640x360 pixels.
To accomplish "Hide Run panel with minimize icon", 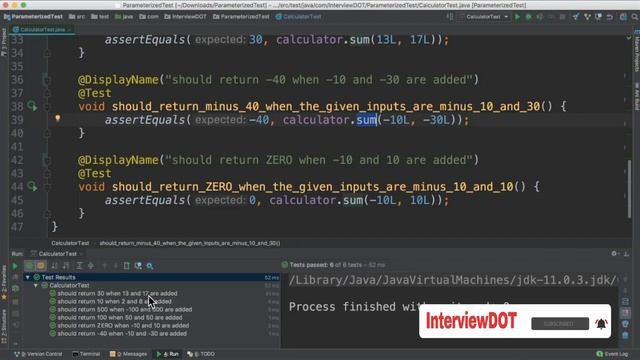I will pos(627,254).
